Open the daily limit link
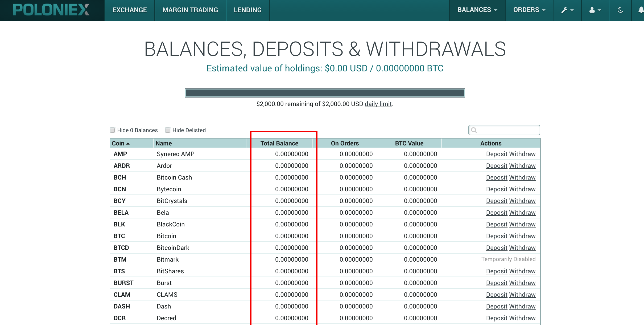The image size is (644, 325). click(378, 104)
